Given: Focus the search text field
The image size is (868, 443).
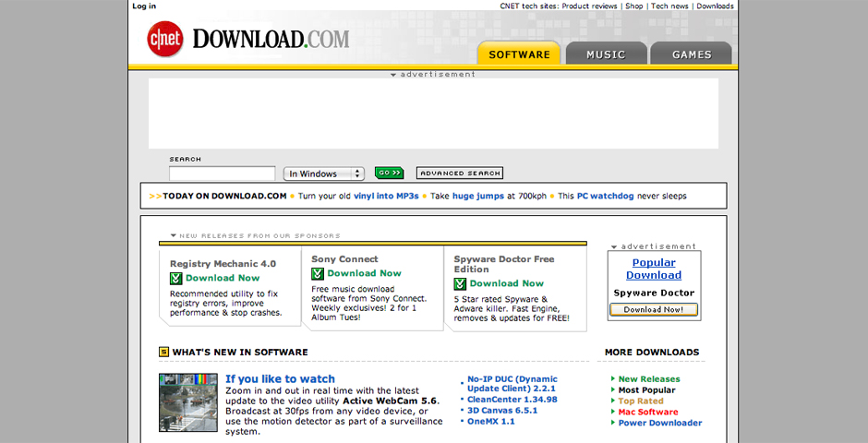Looking at the screenshot, I should pos(222,174).
